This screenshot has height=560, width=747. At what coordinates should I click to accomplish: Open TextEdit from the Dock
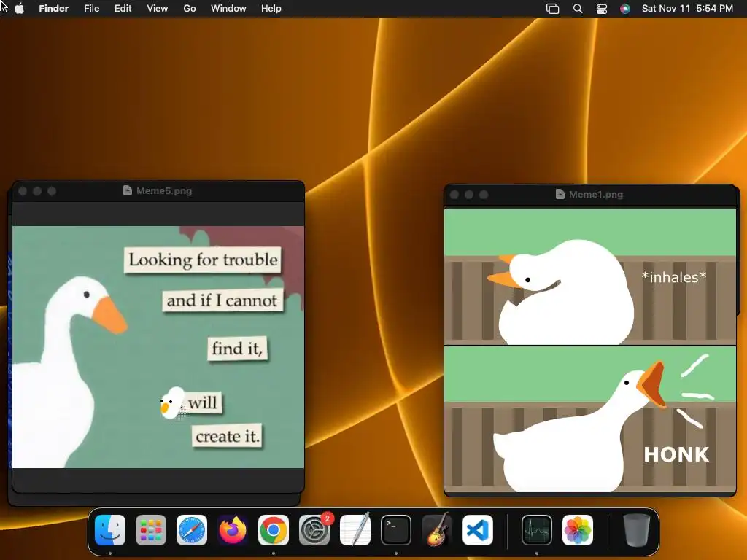[355, 530]
